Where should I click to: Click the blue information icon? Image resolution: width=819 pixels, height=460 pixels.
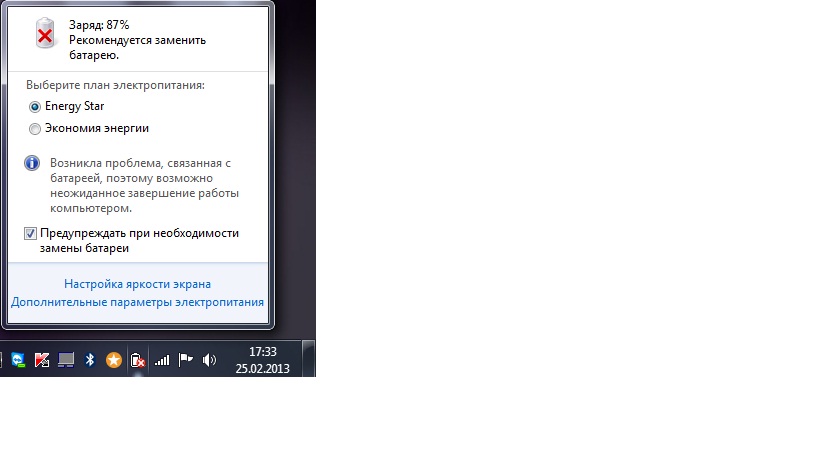32,163
